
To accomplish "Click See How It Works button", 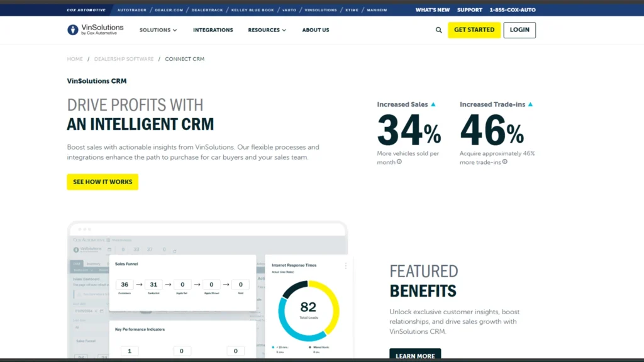I will [103, 182].
